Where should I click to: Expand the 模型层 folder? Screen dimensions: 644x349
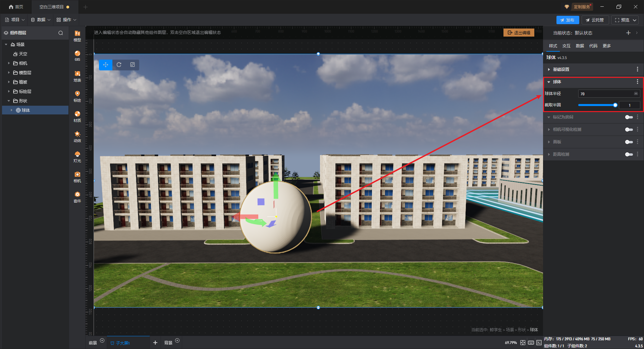[9, 72]
